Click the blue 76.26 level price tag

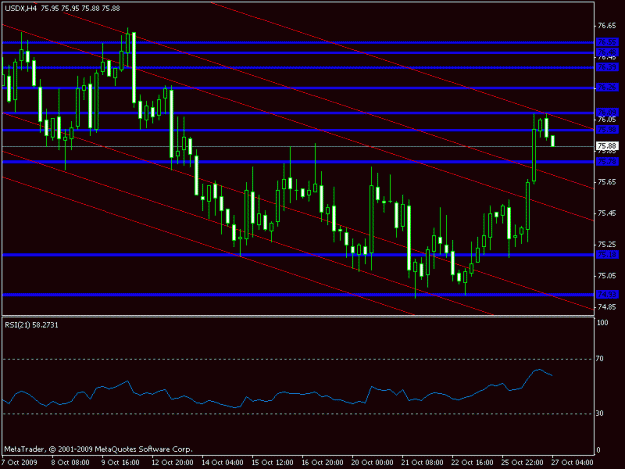click(607, 88)
